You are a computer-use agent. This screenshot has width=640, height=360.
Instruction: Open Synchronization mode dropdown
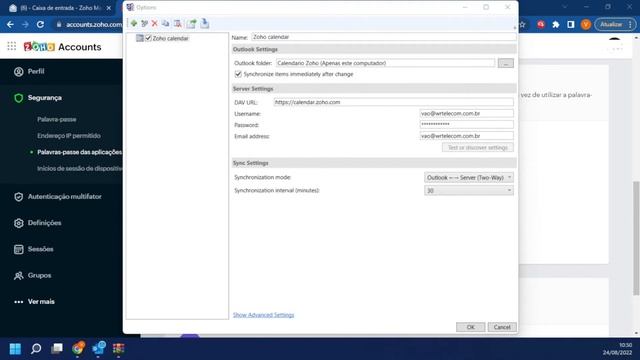tap(469, 178)
